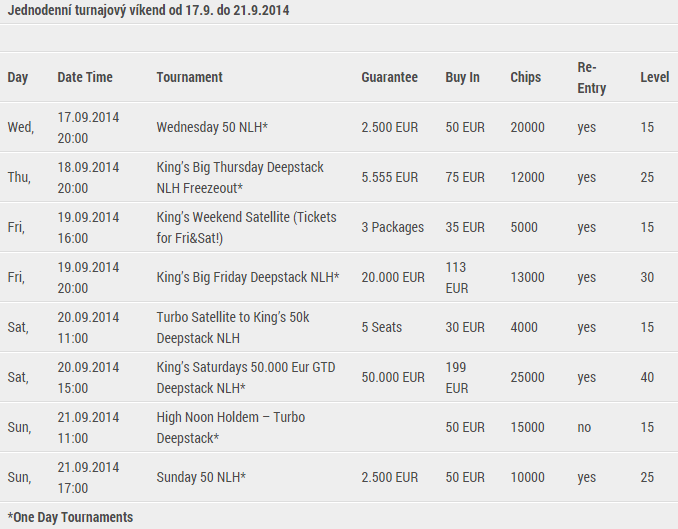
Task: Select Sunday 50 NLH tournament
Action: (x=201, y=477)
